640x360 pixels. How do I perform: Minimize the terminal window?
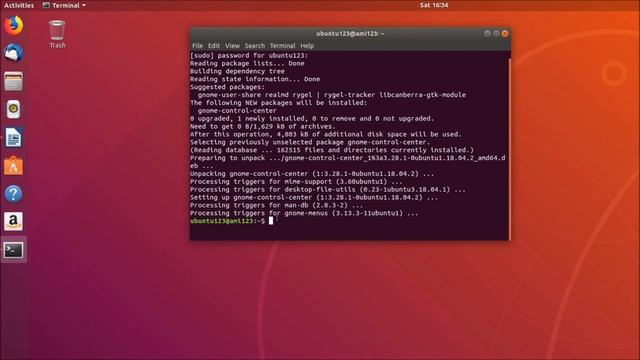487,33
